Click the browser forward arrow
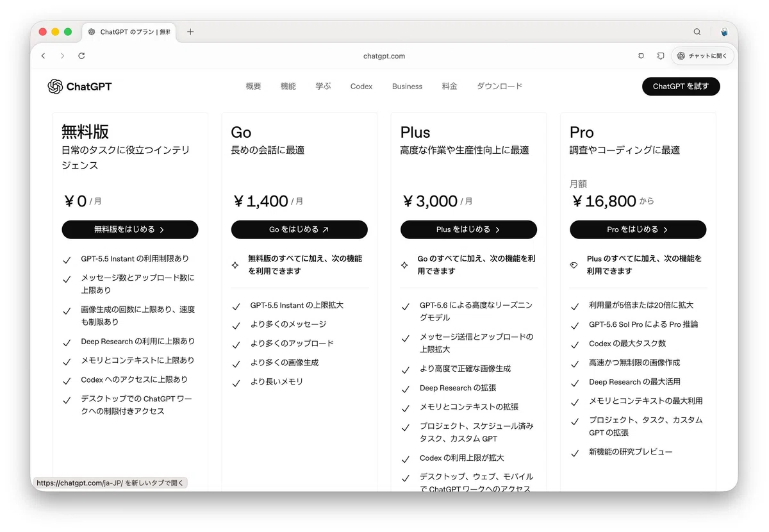The width and height of the screenshot is (769, 532). click(x=62, y=56)
